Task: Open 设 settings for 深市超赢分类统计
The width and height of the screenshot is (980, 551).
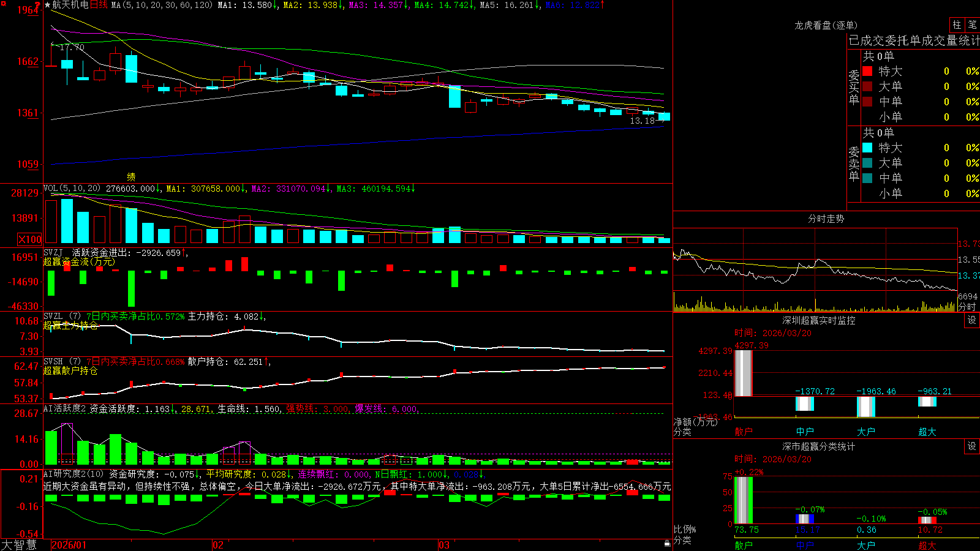Action: tap(972, 446)
